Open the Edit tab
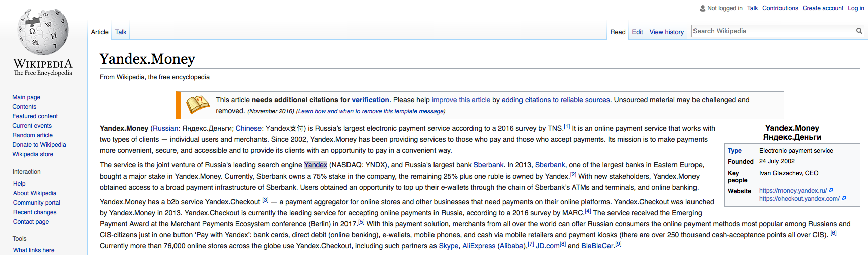The height and width of the screenshot is (255, 868). point(637,32)
